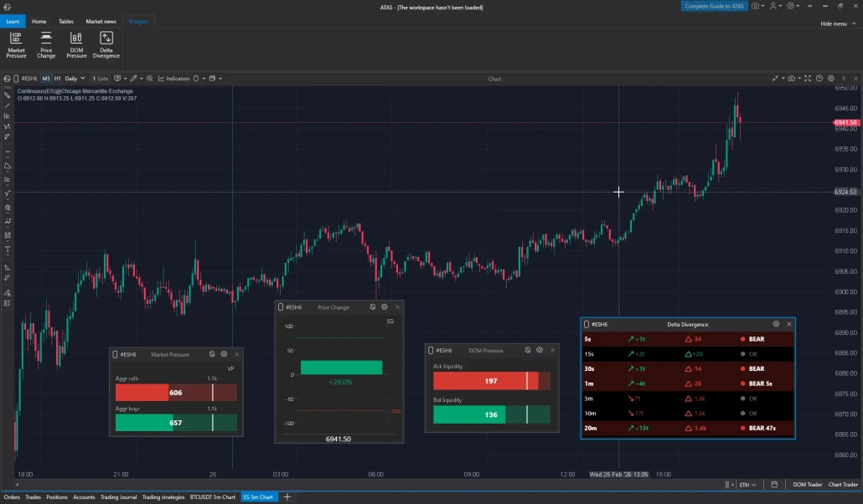Click the camera snapshot icon on the chart header
This screenshot has height=504, width=863.
pyautogui.click(x=792, y=79)
